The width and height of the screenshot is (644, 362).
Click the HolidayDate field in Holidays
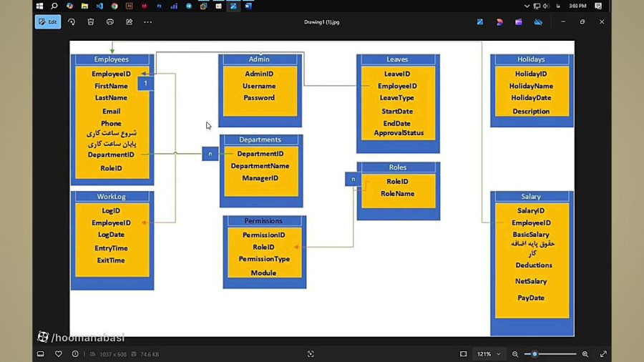[x=531, y=98]
